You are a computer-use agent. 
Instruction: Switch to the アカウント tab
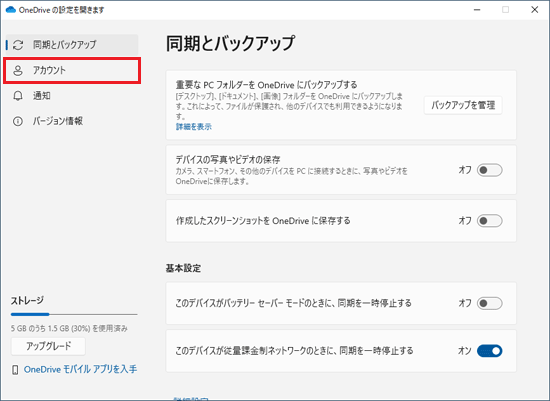coord(72,71)
